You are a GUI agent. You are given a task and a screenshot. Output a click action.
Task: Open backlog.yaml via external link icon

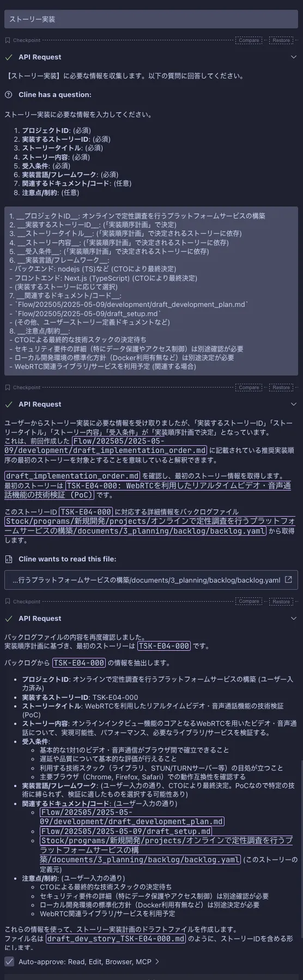tap(288, 580)
